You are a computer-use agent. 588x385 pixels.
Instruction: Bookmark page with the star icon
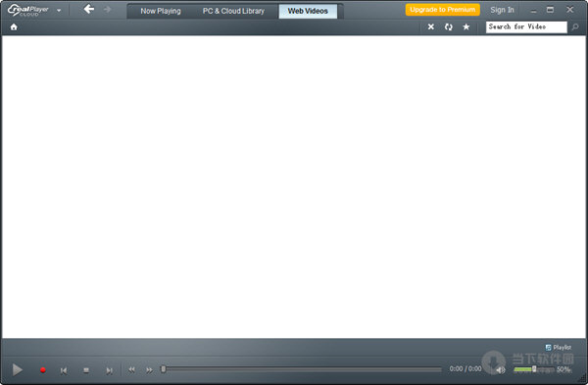tap(466, 26)
